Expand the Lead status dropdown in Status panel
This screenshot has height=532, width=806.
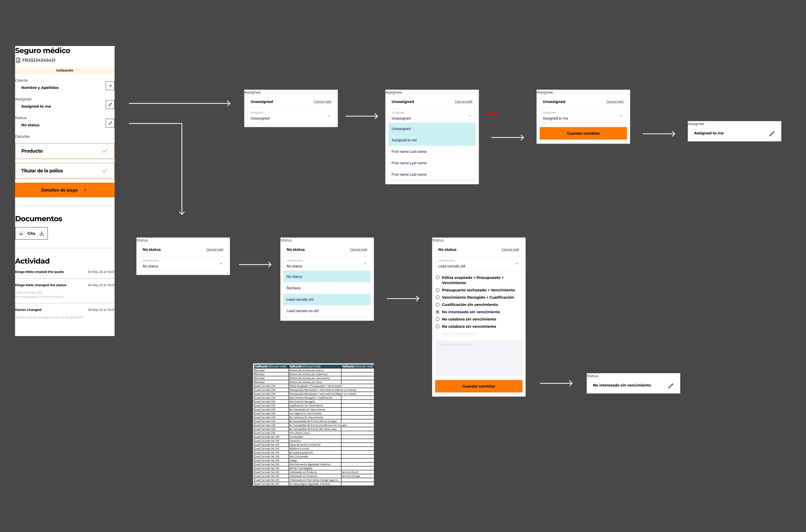(220, 264)
